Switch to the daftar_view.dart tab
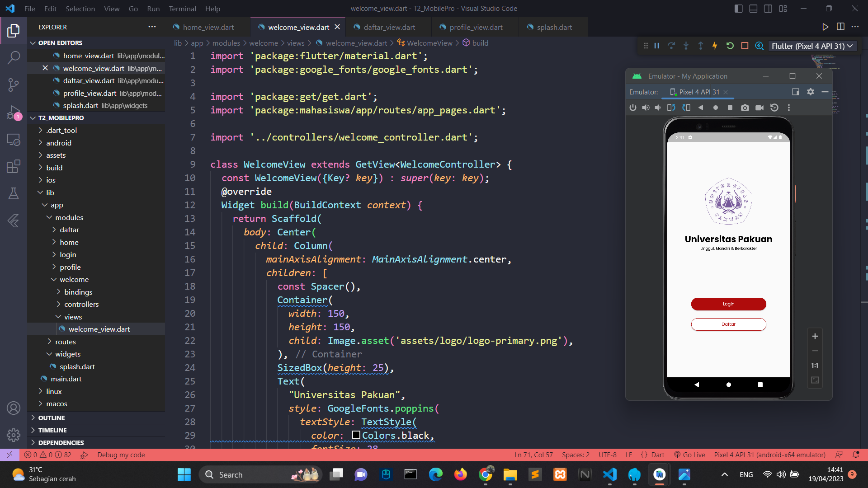 388,27
